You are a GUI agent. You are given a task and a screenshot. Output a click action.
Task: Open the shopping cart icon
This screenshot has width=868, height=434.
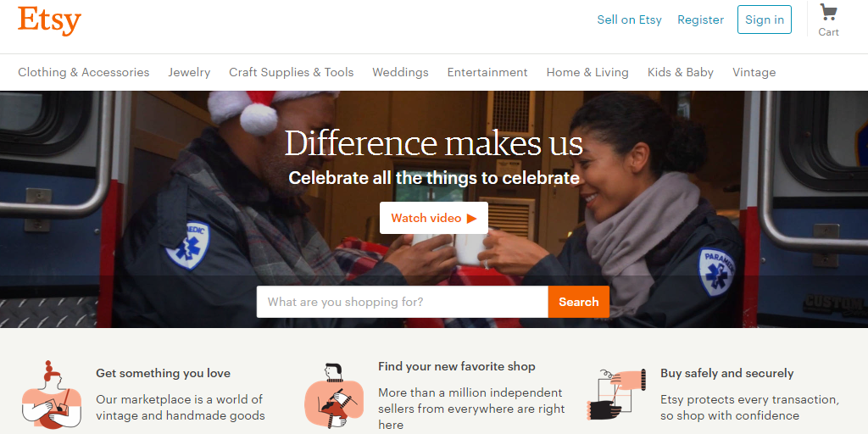(829, 13)
